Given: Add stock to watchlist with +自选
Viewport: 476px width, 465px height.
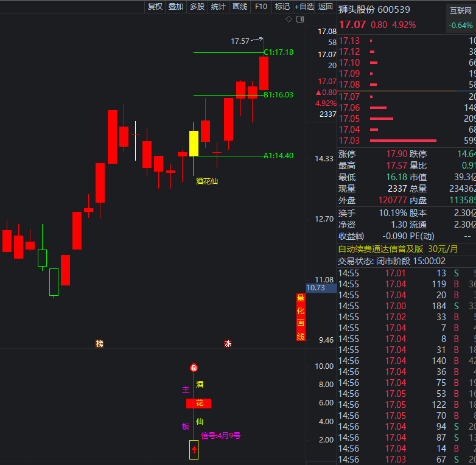Looking at the screenshot, I should click(x=304, y=7).
